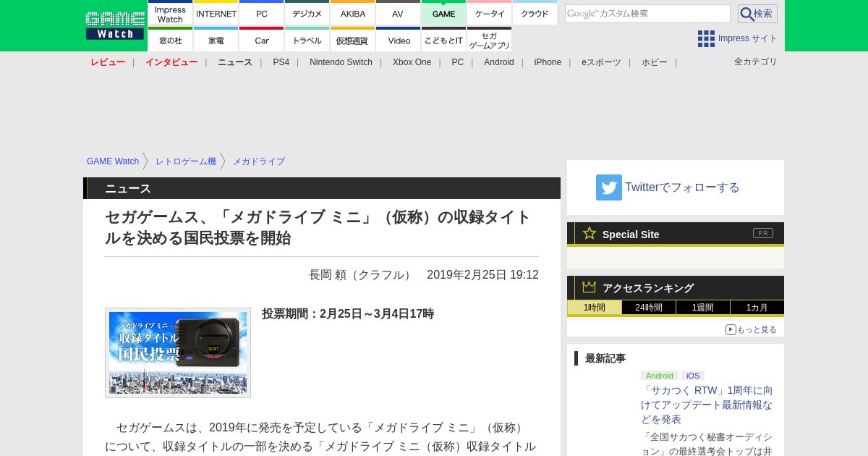Open eスポーツ category
The width and height of the screenshot is (868, 456).
(x=601, y=62)
